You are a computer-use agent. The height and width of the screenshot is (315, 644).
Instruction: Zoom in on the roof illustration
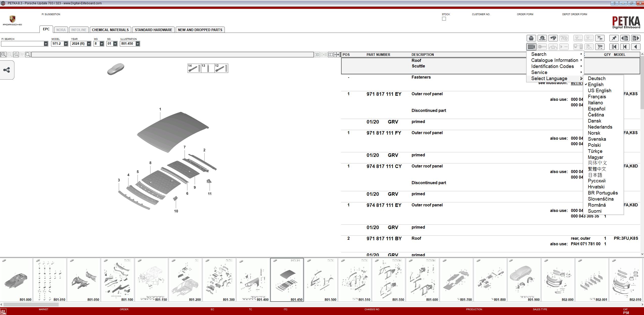(4, 54)
